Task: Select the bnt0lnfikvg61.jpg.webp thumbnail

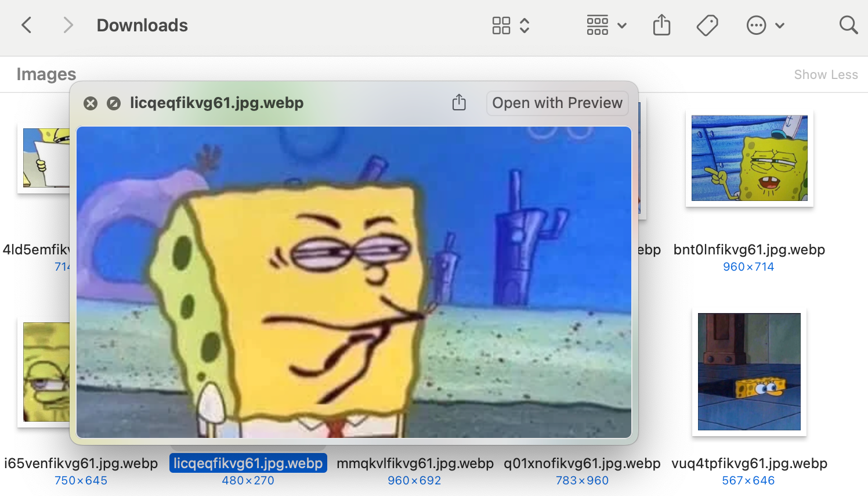Action: tap(749, 158)
